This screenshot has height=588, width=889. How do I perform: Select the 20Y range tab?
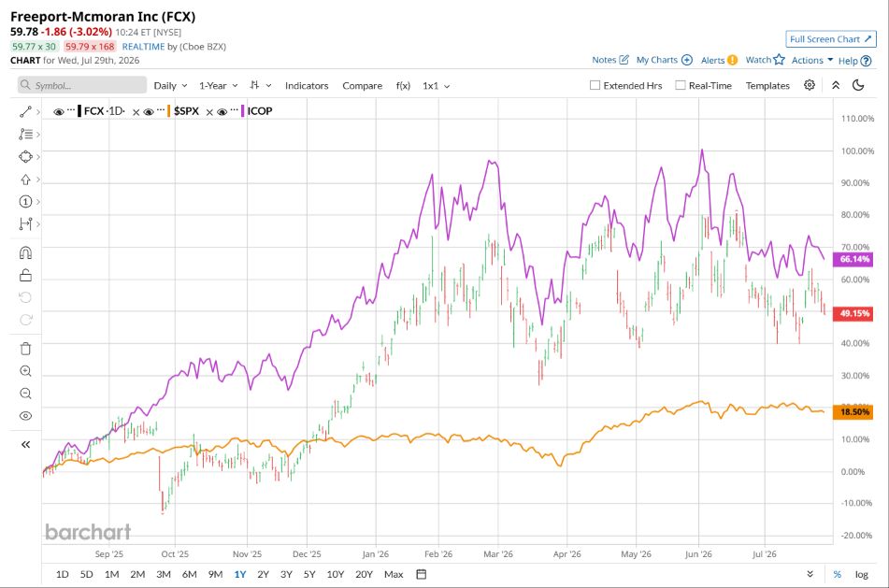(364, 574)
